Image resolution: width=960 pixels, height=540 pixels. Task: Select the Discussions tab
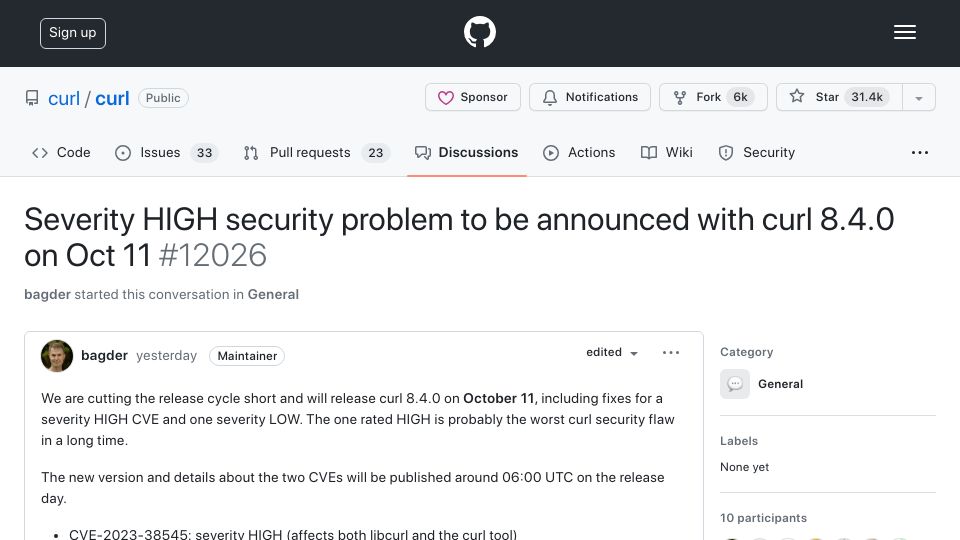[x=467, y=152]
